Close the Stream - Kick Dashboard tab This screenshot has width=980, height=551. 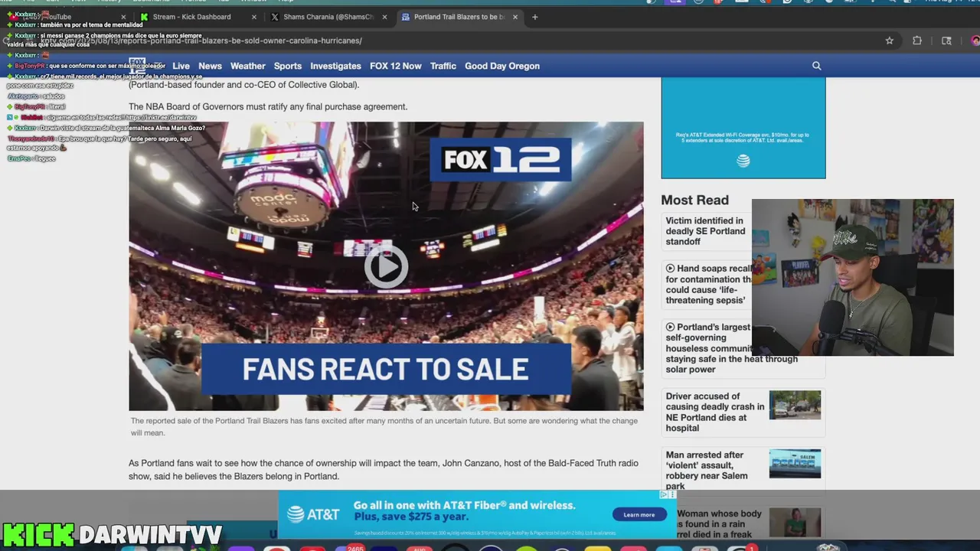click(254, 17)
